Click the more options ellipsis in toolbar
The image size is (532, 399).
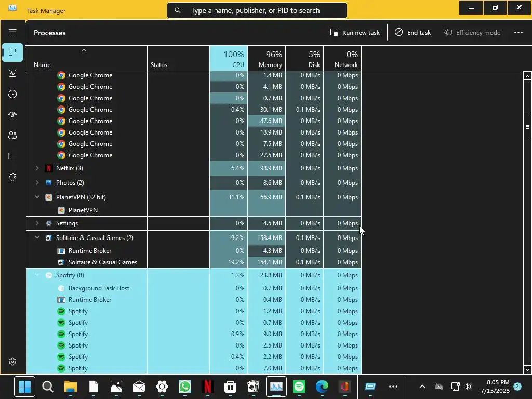point(518,33)
